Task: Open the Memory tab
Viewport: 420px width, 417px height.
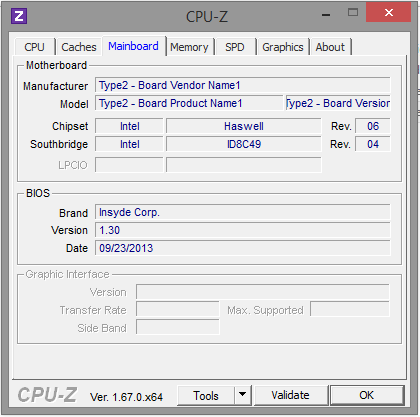Action: [x=189, y=47]
